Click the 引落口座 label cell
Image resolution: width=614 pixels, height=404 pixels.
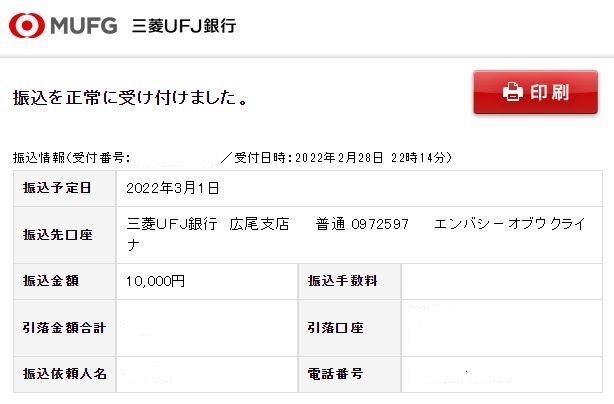[x=349, y=328]
